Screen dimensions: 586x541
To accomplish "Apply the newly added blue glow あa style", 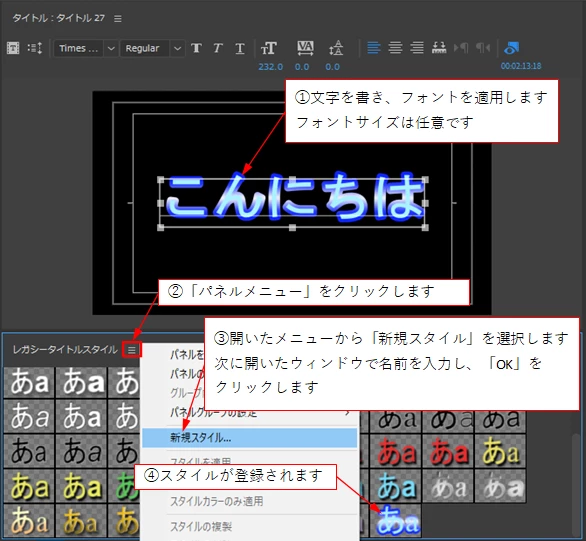I will coord(397,520).
